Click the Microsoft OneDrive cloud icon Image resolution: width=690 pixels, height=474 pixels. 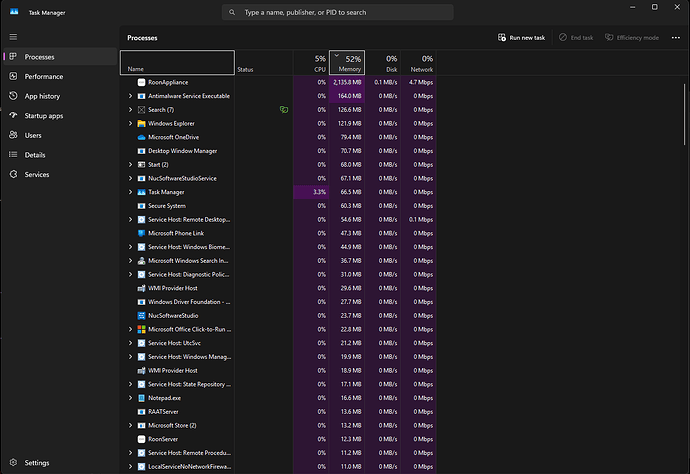141,137
